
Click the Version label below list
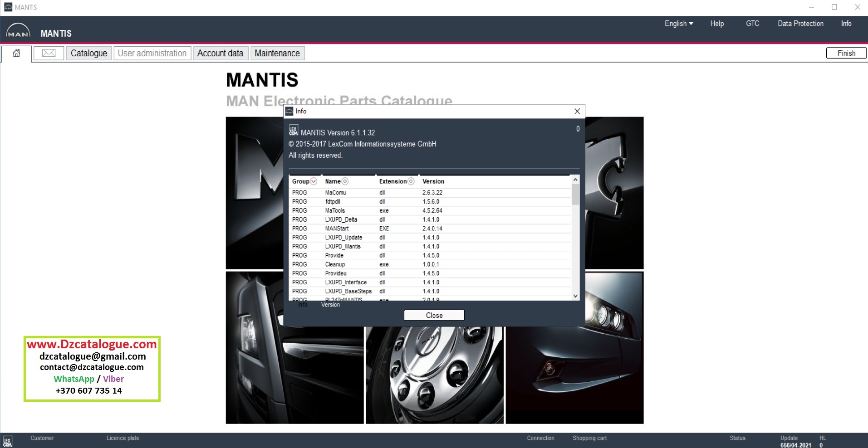(330, 305)
